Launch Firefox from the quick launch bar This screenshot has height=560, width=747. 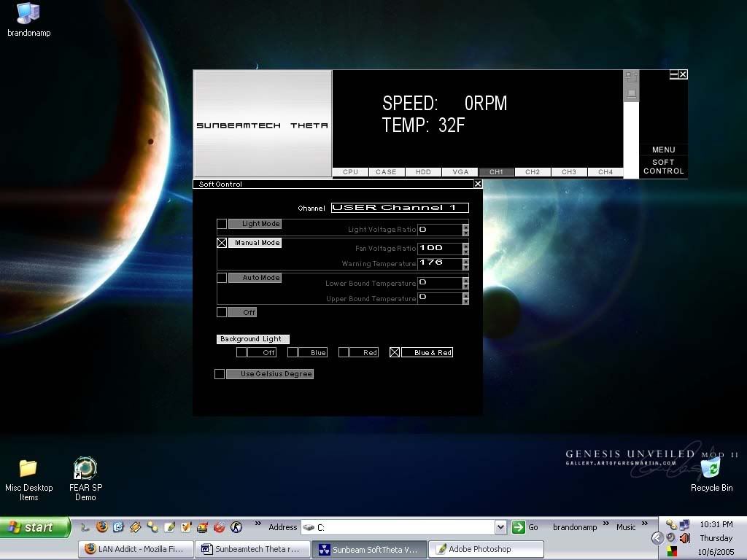coord(102,526)
